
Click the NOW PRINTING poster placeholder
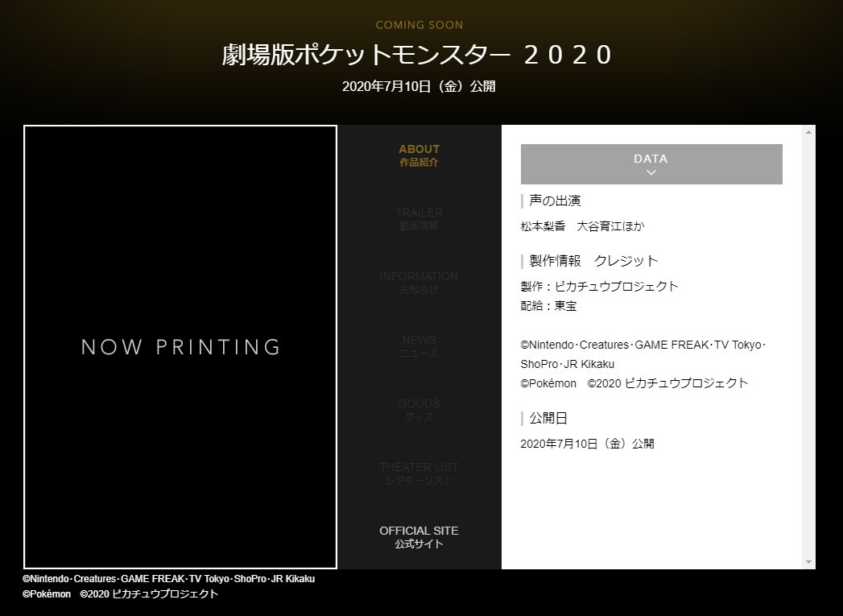[180, 347]
